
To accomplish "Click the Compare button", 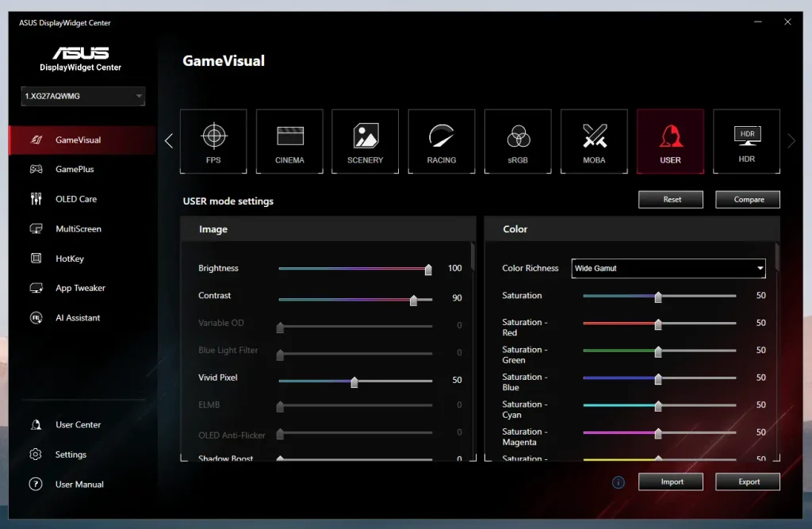I will coord(748,200).
